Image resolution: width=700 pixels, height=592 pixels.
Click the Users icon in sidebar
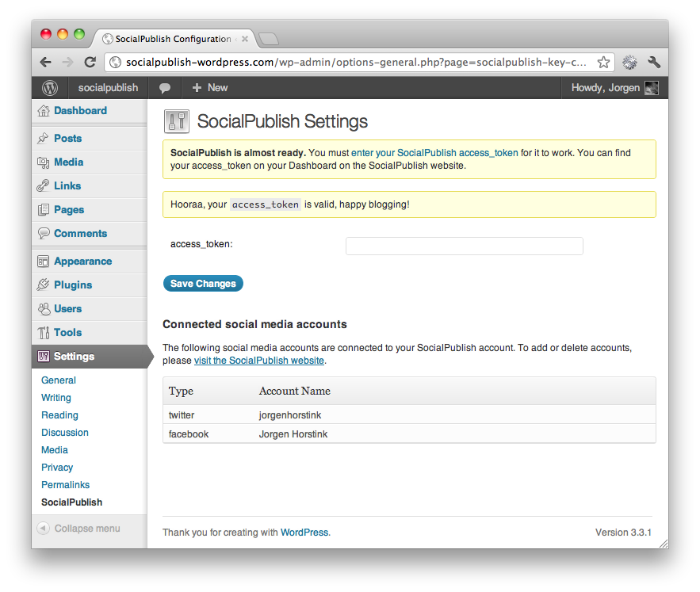[x=44, y=308]
